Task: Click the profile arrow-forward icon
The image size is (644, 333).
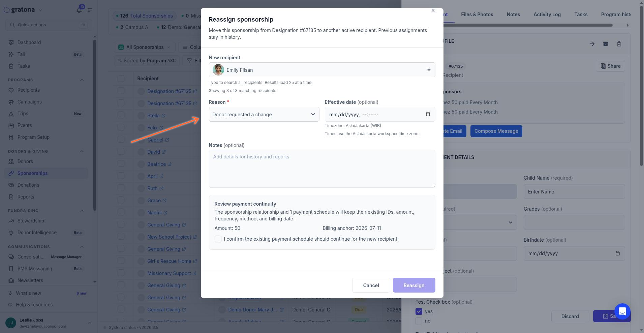Action: pyautogui.click(x=592, y=44)
